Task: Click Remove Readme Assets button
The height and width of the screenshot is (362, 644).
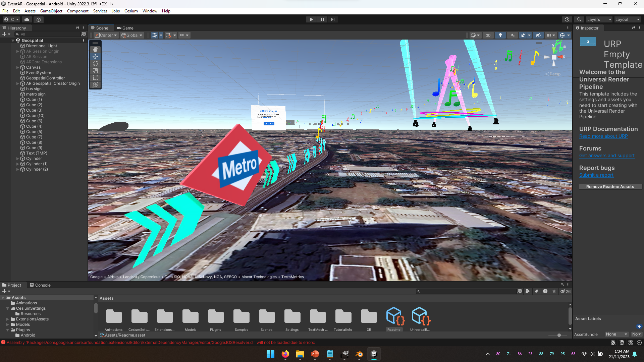Action: pos(610,187)
